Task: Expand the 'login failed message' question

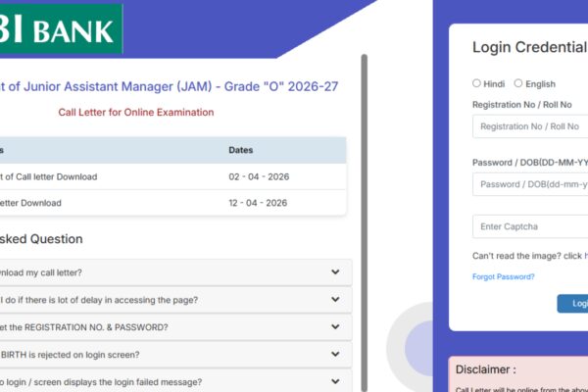Action: [x=175, y=381]
